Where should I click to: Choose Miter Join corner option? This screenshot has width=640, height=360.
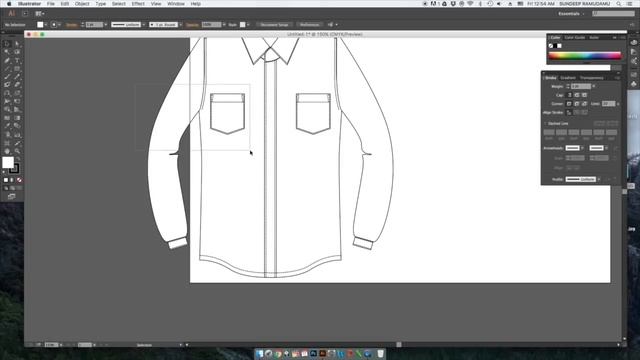click(x=569, y=104)
